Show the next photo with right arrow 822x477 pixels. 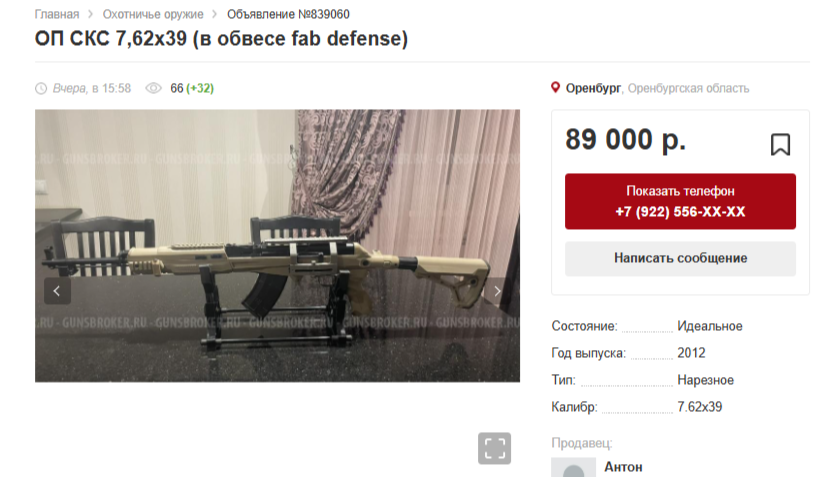(x=497, y=291)
